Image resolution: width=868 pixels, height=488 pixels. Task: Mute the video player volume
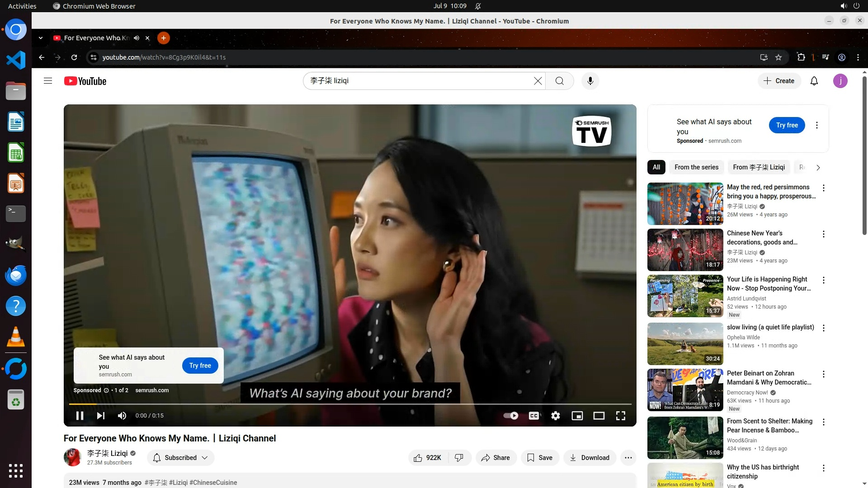pyautogui.click(x=122, y=416)
